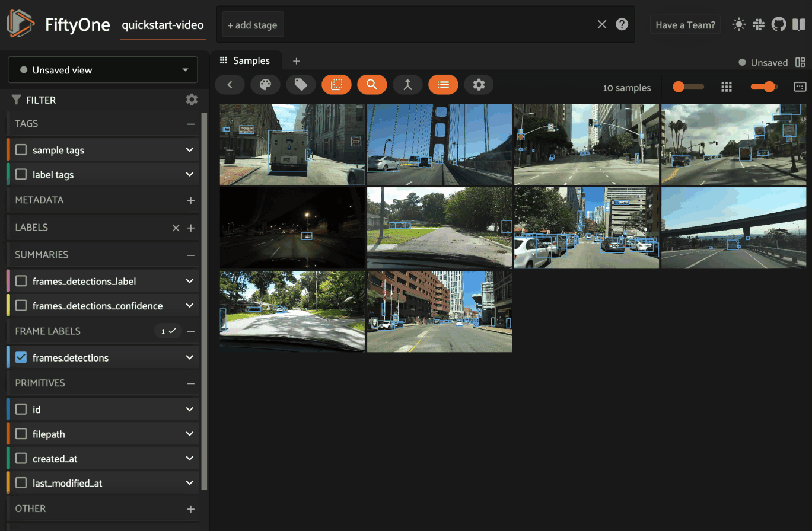
Task: Check the filepath field checkbox
Action: point(21,434)
